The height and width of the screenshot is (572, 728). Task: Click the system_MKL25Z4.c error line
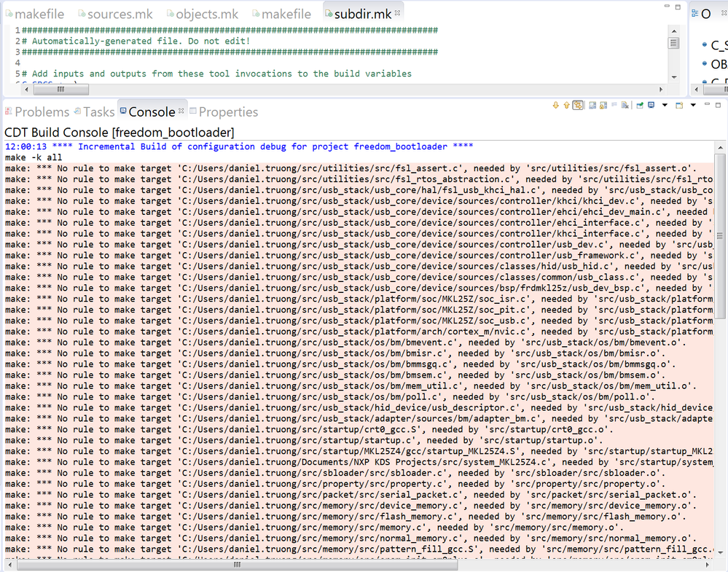359,462
